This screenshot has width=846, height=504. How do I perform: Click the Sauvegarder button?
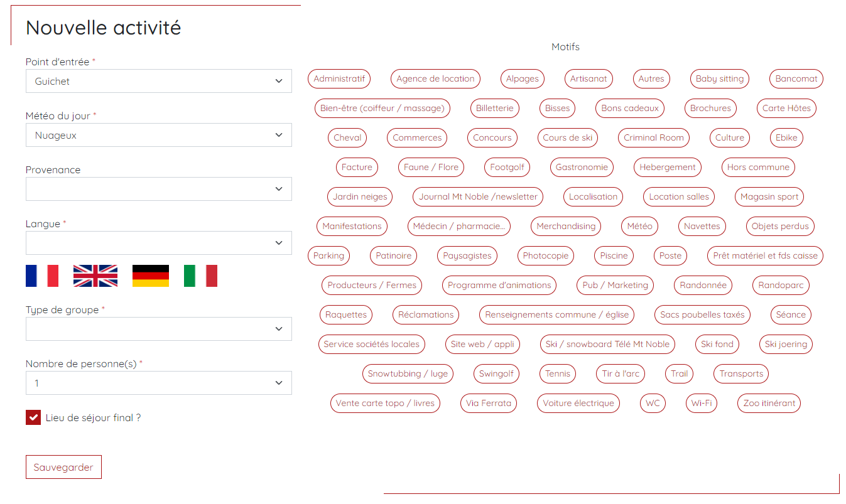(63, 466)
